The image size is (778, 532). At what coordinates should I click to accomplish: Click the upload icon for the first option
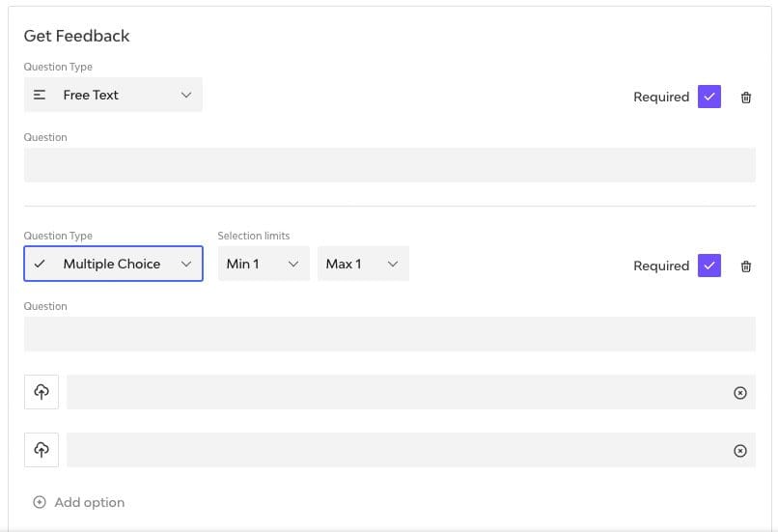point(42,392)
